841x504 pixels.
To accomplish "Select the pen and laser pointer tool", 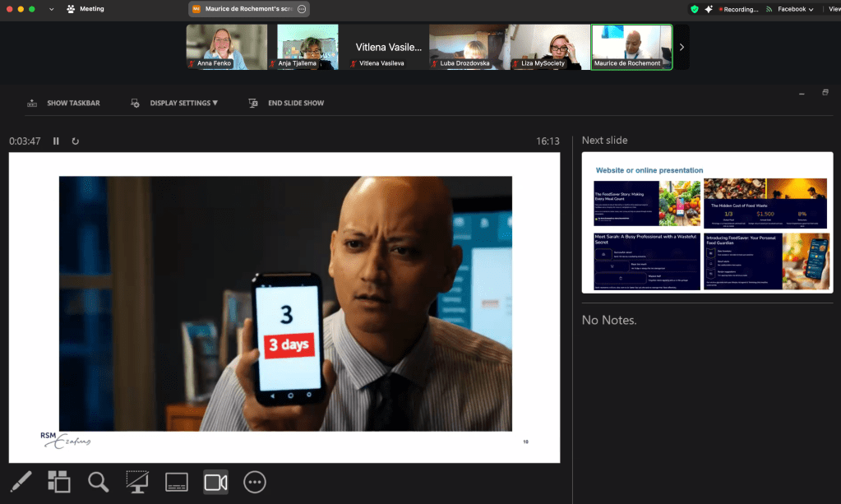I will pyautogui.click(x=21, y=482).
